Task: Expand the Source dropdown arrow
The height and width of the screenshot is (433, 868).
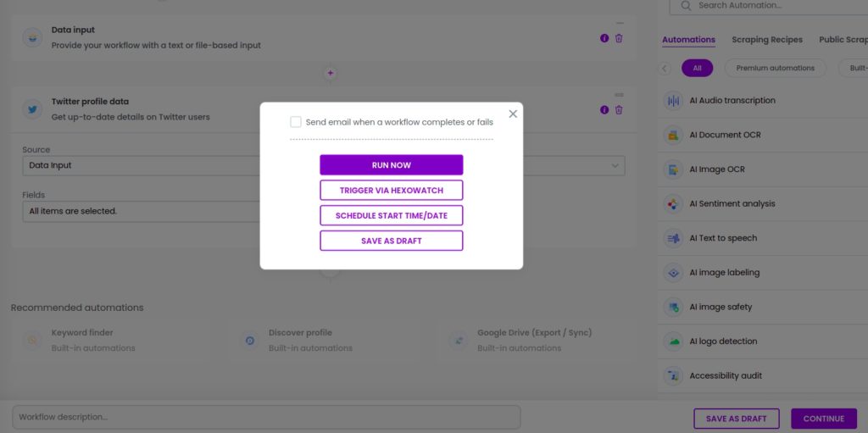Action: (615, 165)
